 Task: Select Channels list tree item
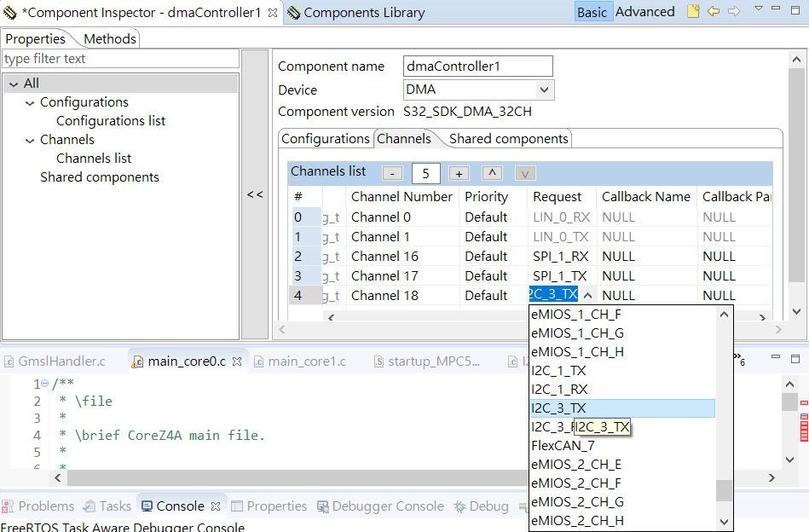(x=94, y=159)
